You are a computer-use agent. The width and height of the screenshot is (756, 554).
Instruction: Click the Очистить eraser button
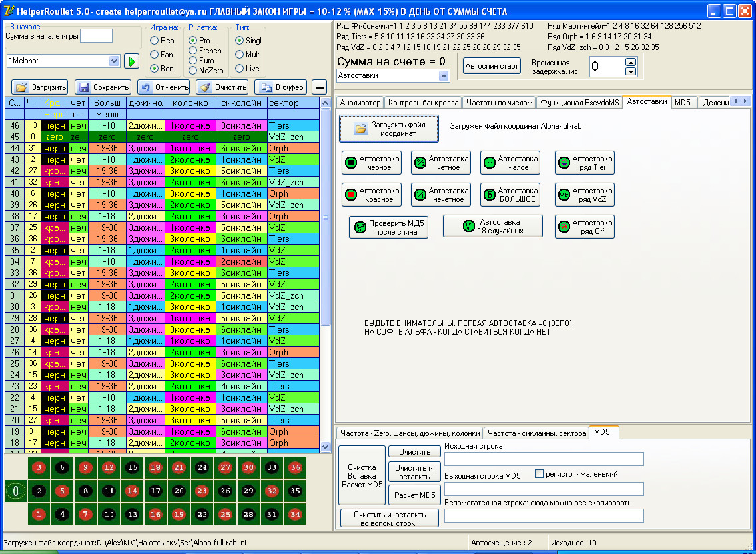click(222, 87)
